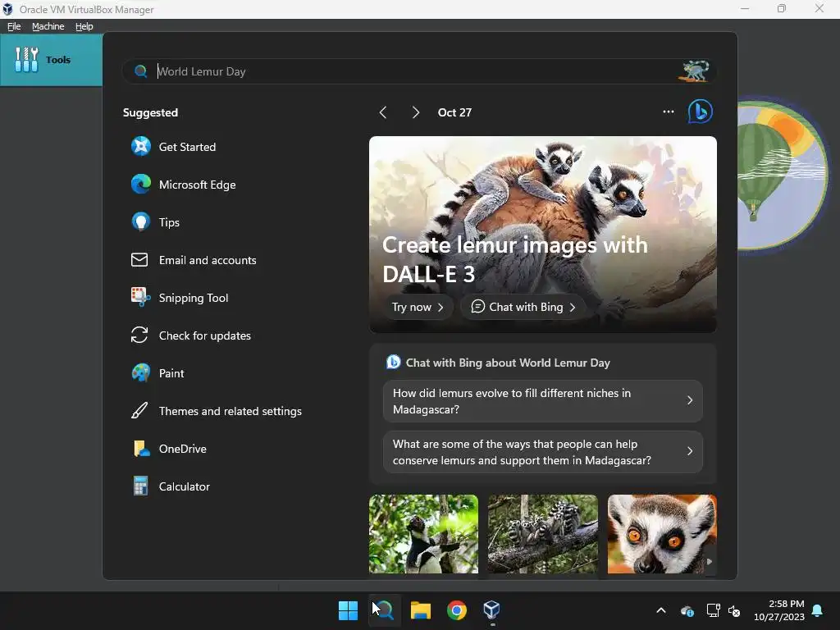Open the Tips app
840x630 pixels.
pos(155,222)
